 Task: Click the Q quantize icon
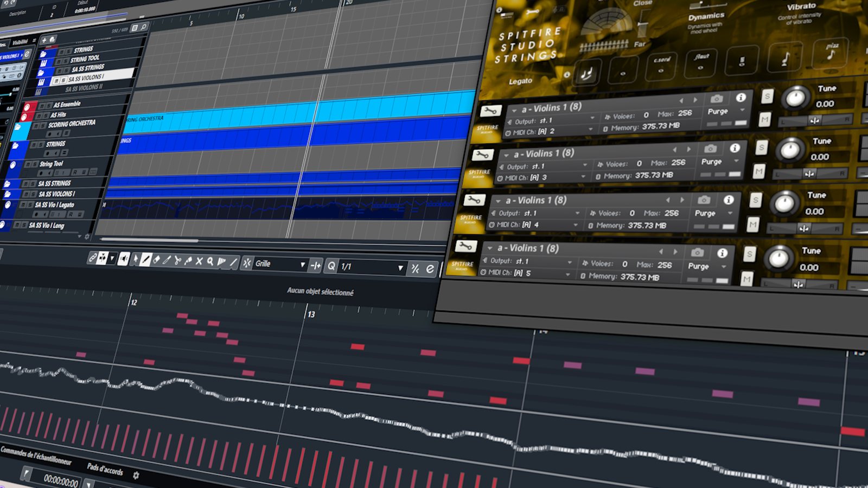click(331, 266)
